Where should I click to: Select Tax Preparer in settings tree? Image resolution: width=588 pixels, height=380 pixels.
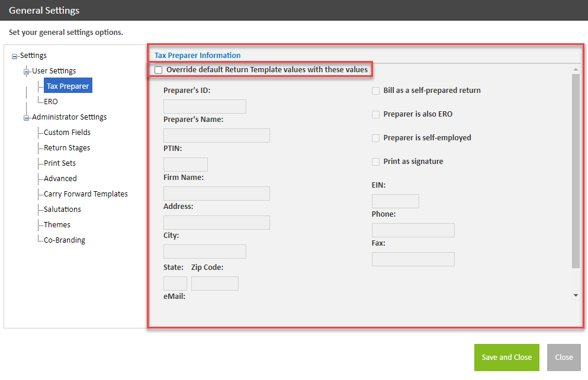click(x=68, y=86)
